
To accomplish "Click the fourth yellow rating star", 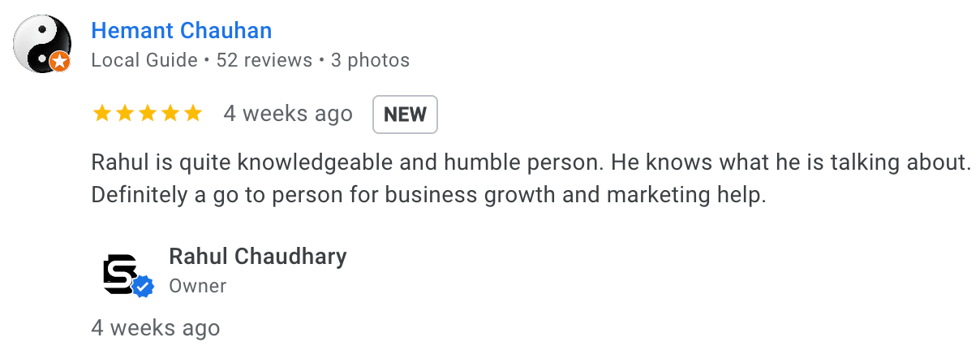I will pos(170,114).
